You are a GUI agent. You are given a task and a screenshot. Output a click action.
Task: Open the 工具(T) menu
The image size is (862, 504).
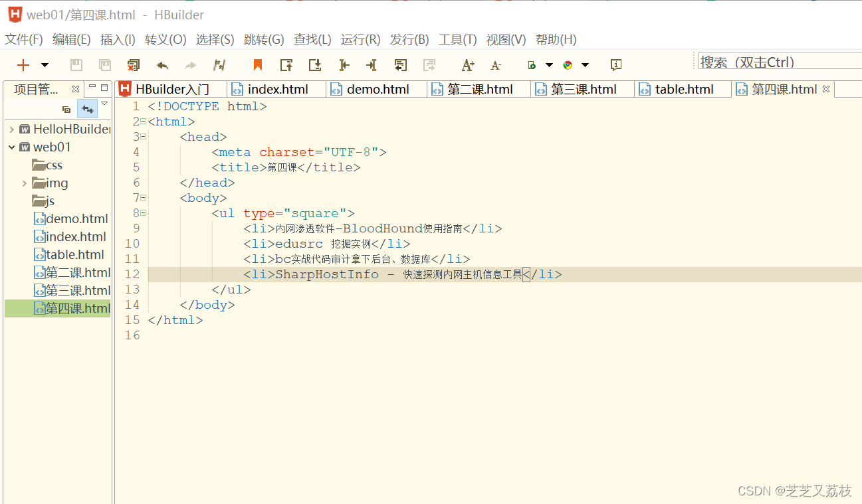[x=458, y=40]
